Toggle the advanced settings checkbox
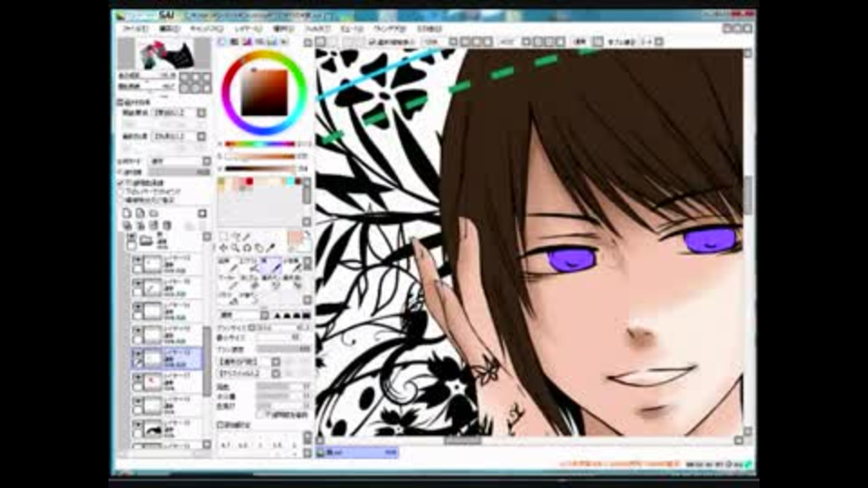Image resolution: width=868 pixels, height=488 pixels. tap(221, 425)
